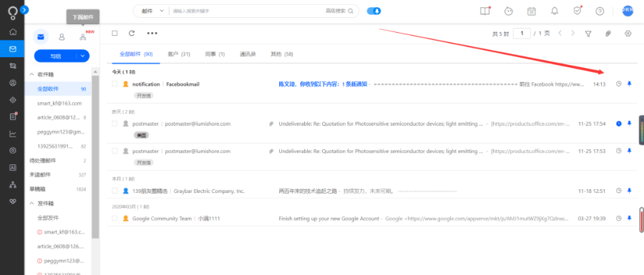This screenshot has width=644, height=275.
Task: Open the filter funnel icon
Action: pos(588,34)
